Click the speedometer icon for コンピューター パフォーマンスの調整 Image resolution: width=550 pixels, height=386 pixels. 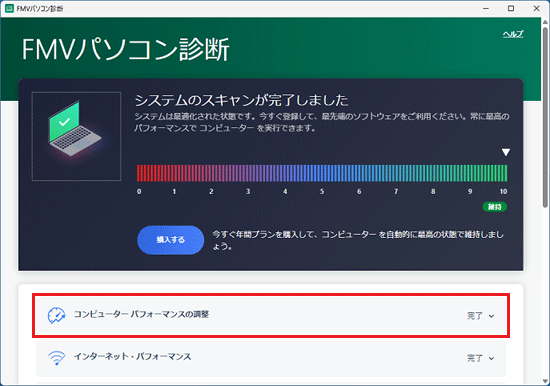(56, 315)
